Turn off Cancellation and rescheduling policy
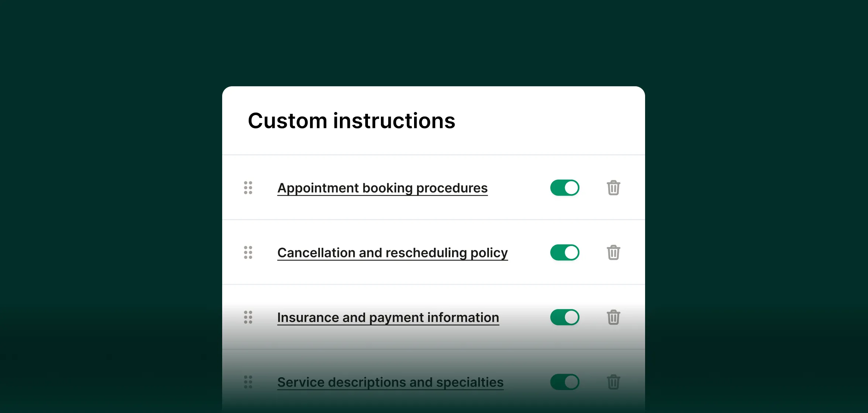Image resolution: width=868 pixels, height=413 pixels. pos(565,252)
